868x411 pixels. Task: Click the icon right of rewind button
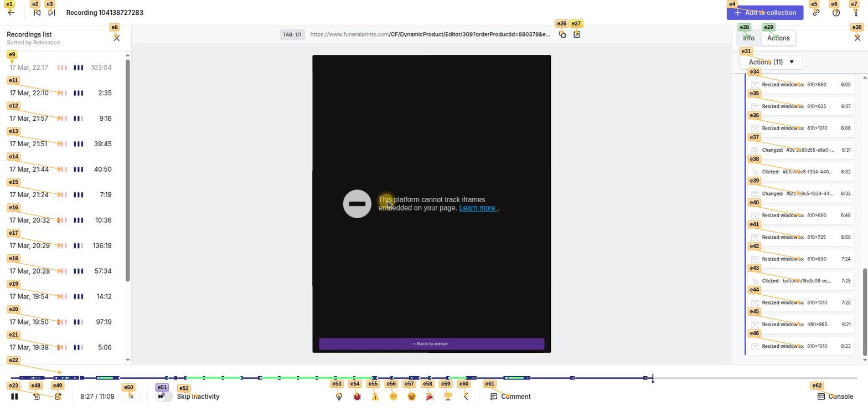point(58,397)
